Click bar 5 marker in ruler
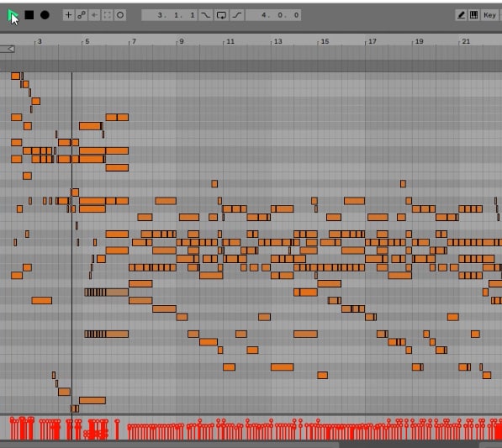 (87, 41)
